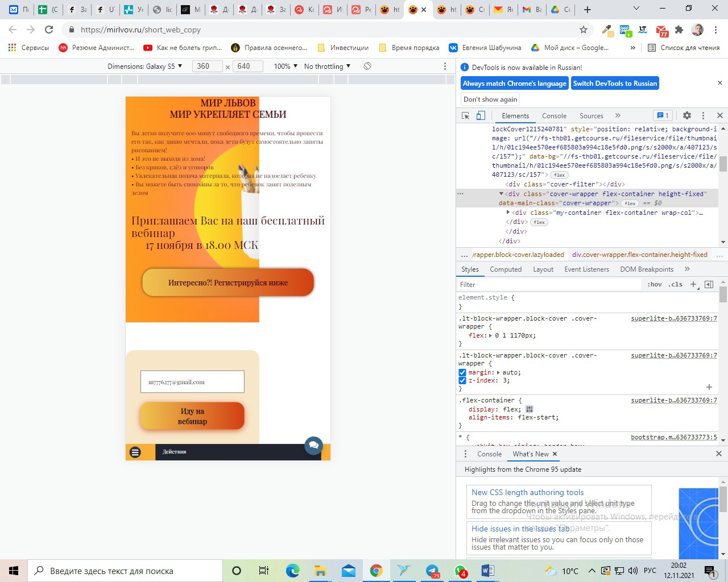Click the email input field on page

pos(192,382)
